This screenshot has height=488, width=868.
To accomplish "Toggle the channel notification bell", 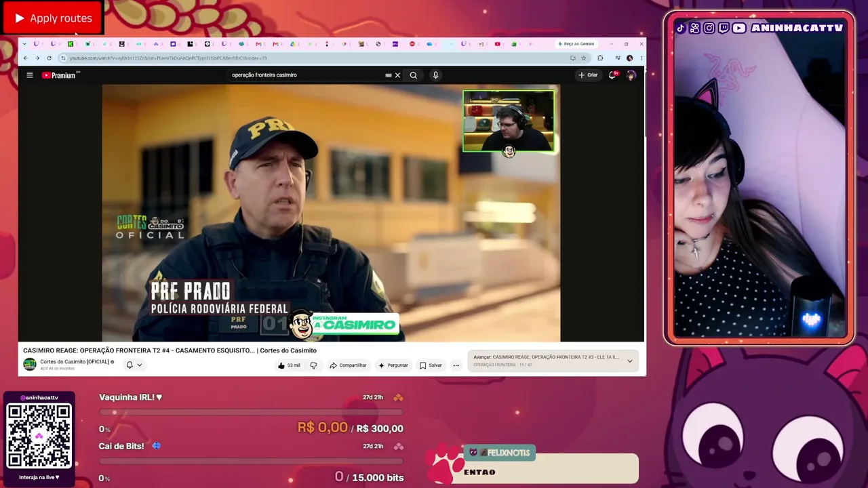I will pyautogui.click(x=130, y=365).
